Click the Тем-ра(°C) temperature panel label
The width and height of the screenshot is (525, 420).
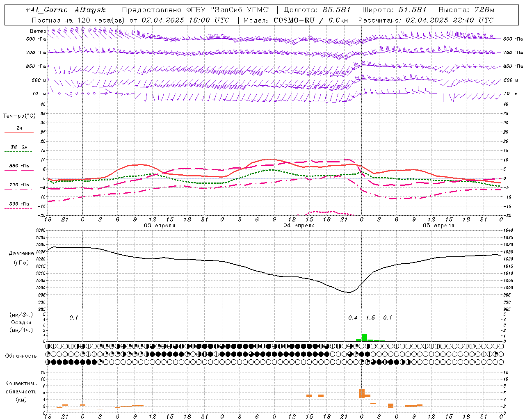(19, 116)
